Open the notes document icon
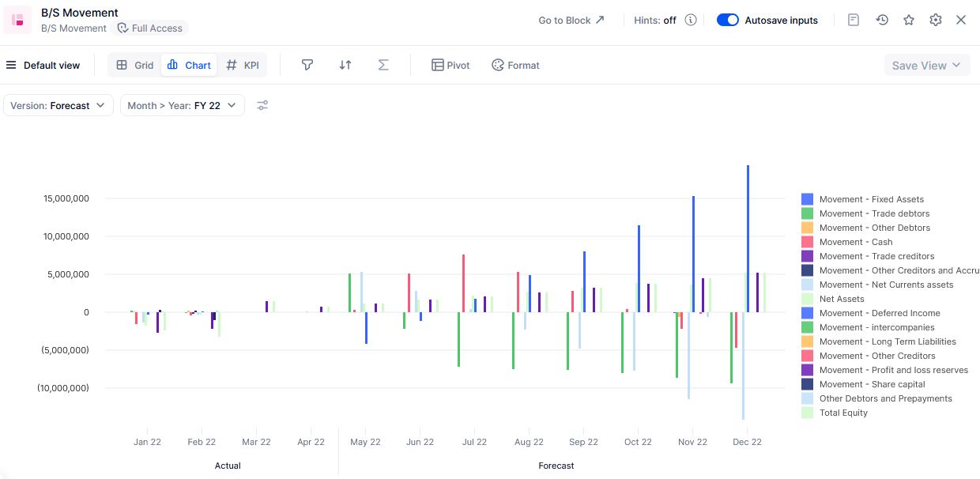 854,20
